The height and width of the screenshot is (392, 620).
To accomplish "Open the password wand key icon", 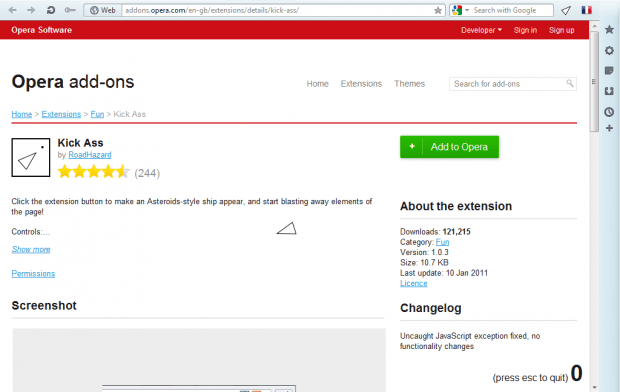I will [x=70, y=10].
